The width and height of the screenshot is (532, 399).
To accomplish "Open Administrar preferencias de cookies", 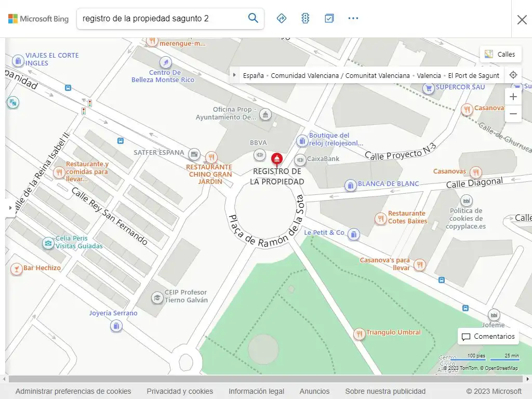I will point(73,391).
